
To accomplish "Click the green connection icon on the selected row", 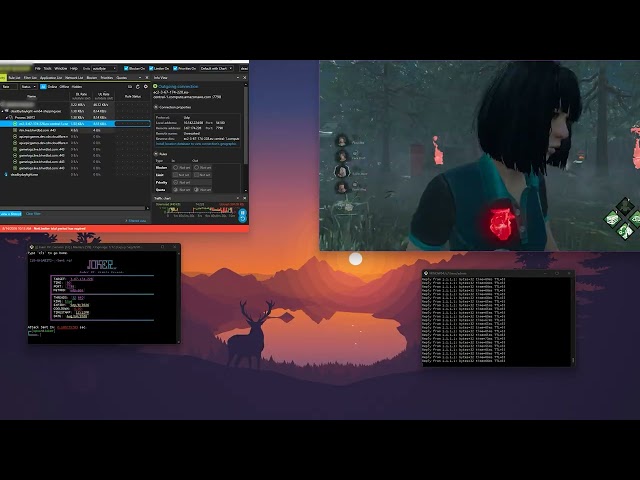I will (x=15, y=123).
